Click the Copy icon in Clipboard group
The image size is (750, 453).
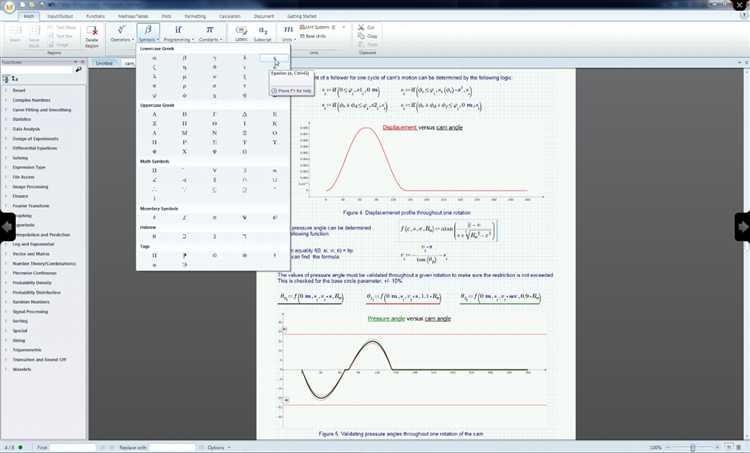click(362, 36)
